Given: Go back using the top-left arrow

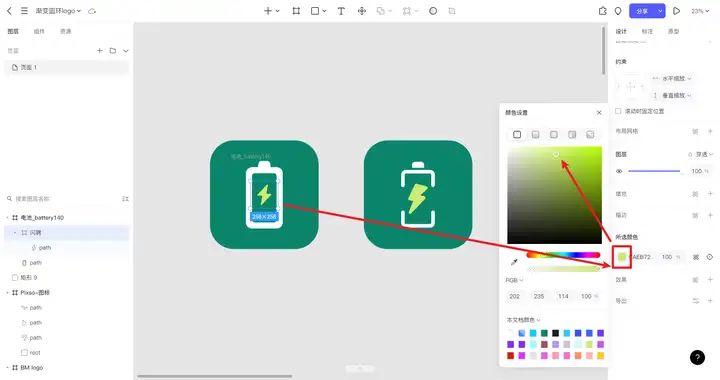Looking at the screenshot, I should click(x=9, y=11).
